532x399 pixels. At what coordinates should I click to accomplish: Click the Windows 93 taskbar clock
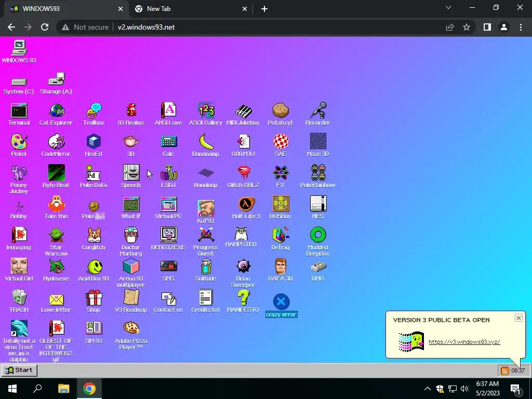click(x=518, y=370)
